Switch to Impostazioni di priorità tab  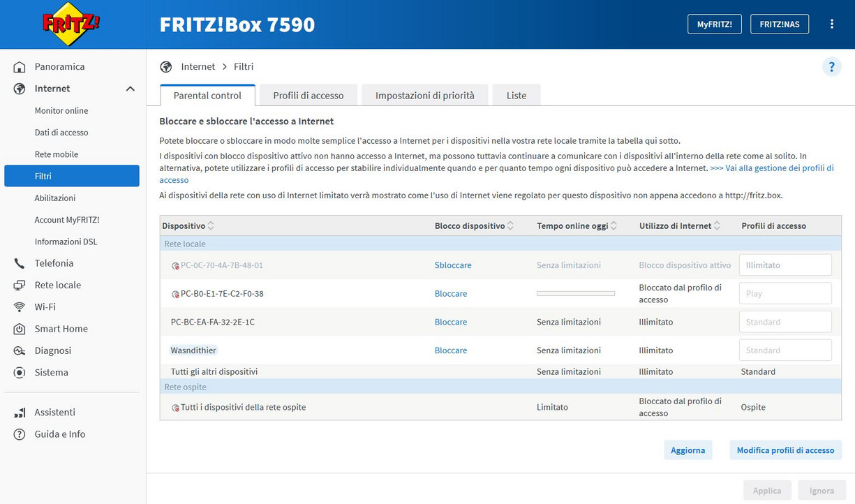coord(425,96)
